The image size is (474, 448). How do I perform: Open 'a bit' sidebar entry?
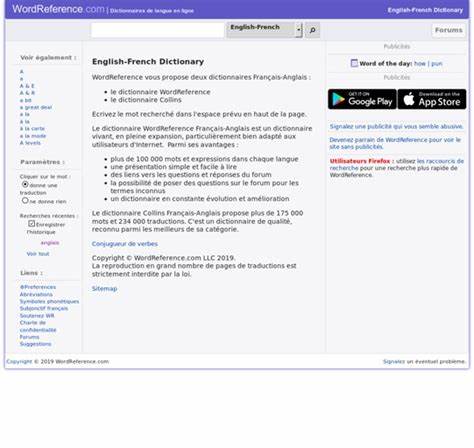(25, 100)
